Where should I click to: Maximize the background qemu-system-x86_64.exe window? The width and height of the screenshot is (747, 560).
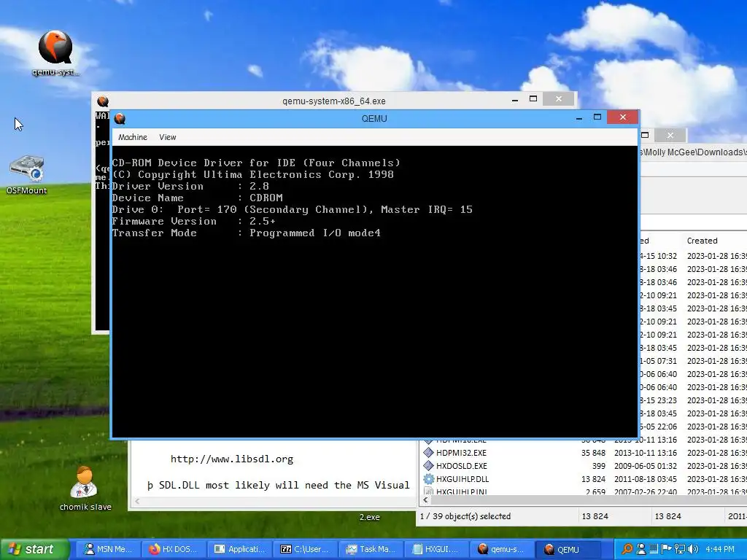click(x=533, y=99)
